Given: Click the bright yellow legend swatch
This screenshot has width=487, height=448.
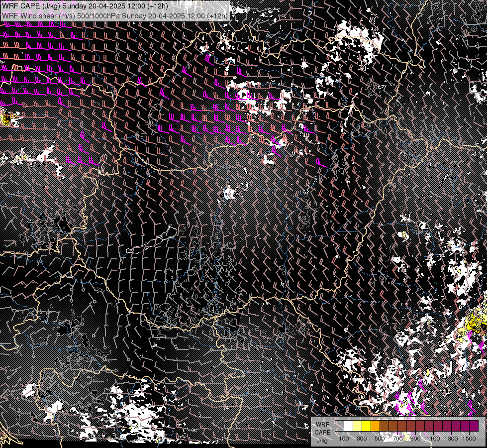Looking at the screenshot, I should click(367, 426).
